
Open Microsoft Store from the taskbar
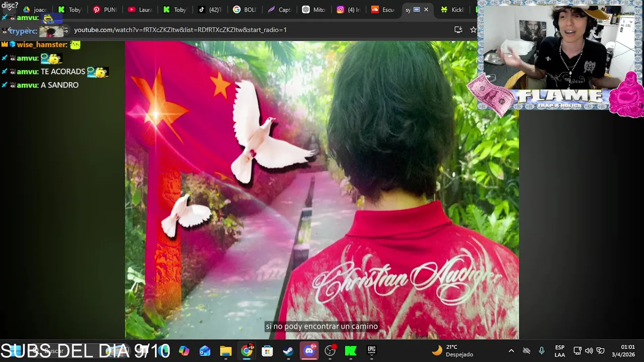267,351
